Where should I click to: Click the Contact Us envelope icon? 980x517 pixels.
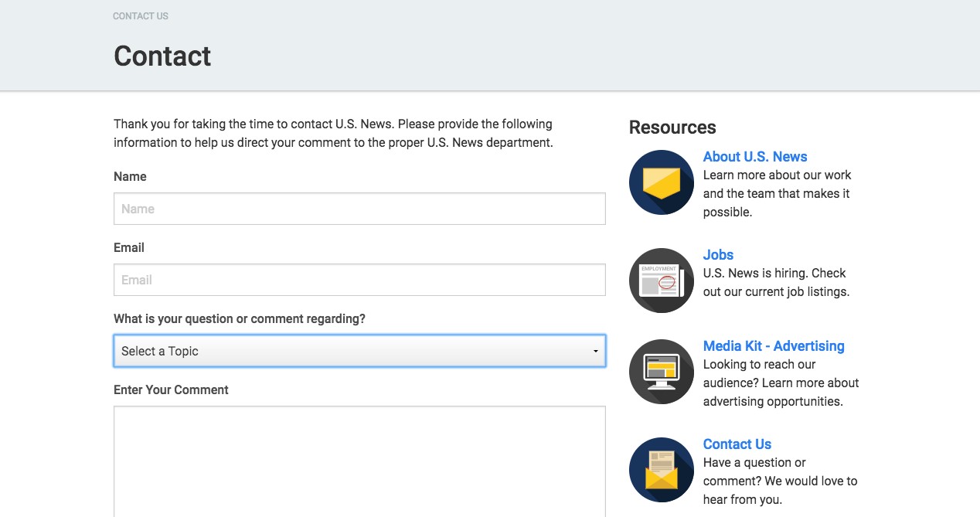(662, 470)
